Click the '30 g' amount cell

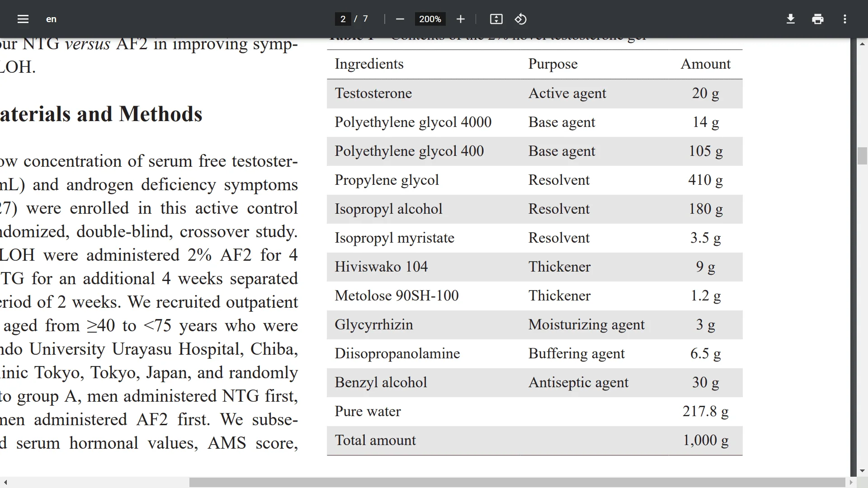(705, 383)
